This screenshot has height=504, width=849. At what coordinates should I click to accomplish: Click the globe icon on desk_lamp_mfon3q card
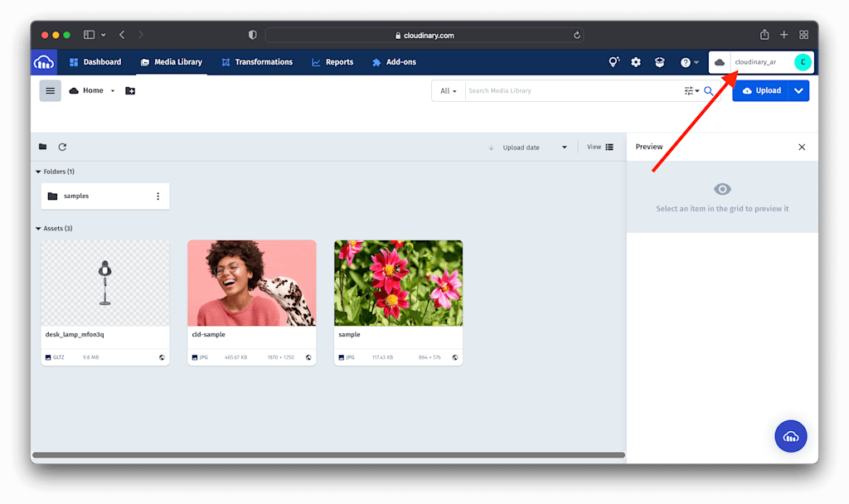(162, 357)
